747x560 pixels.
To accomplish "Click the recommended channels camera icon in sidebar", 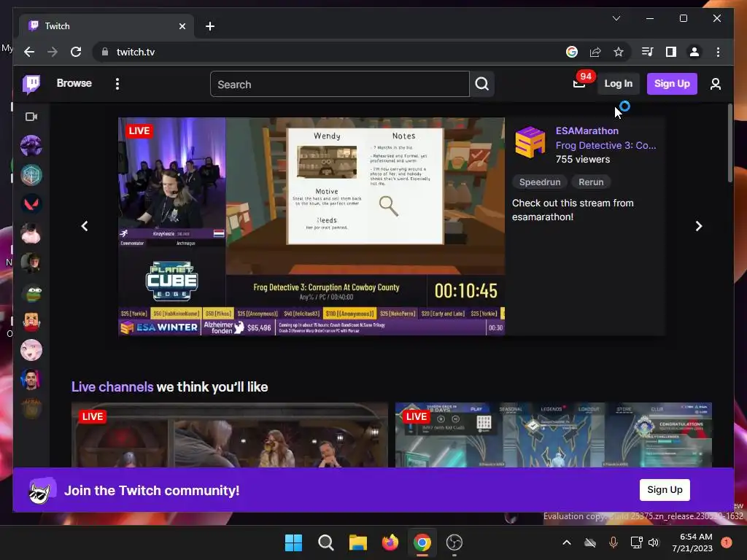I will point(31,117).
